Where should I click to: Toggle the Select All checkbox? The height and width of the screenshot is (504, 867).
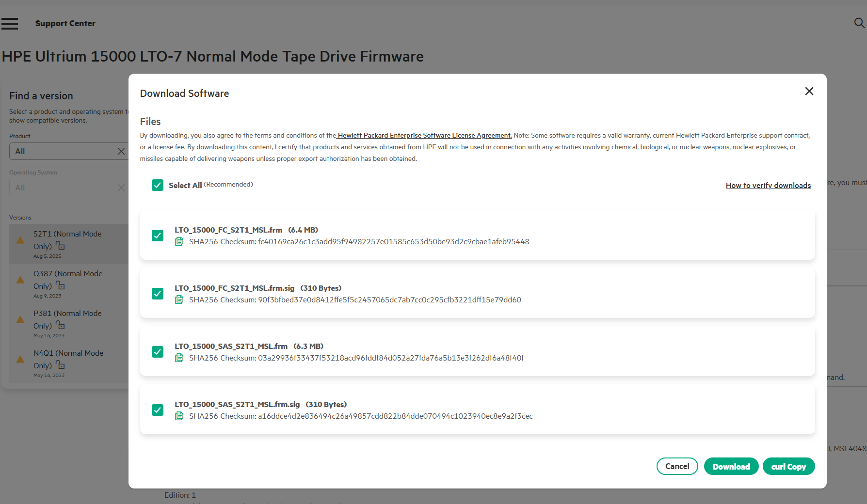(x=158, y=185)
